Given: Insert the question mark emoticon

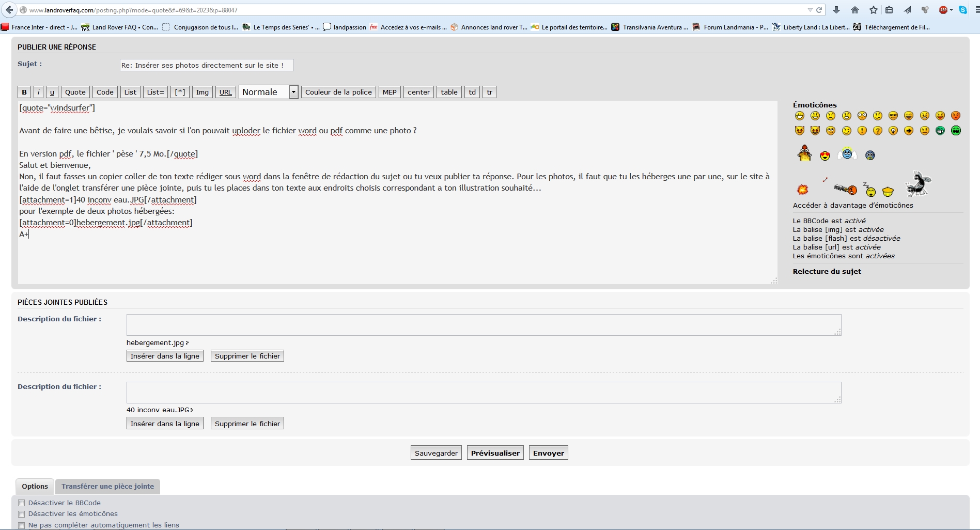Looking at the screenshot, I should coord(878,131).
